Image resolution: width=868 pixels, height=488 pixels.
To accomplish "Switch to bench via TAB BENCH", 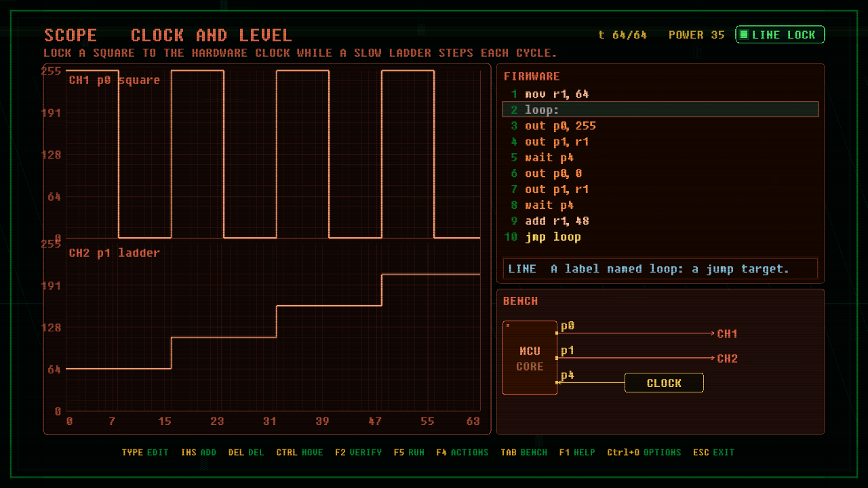I will click(524, 452).
